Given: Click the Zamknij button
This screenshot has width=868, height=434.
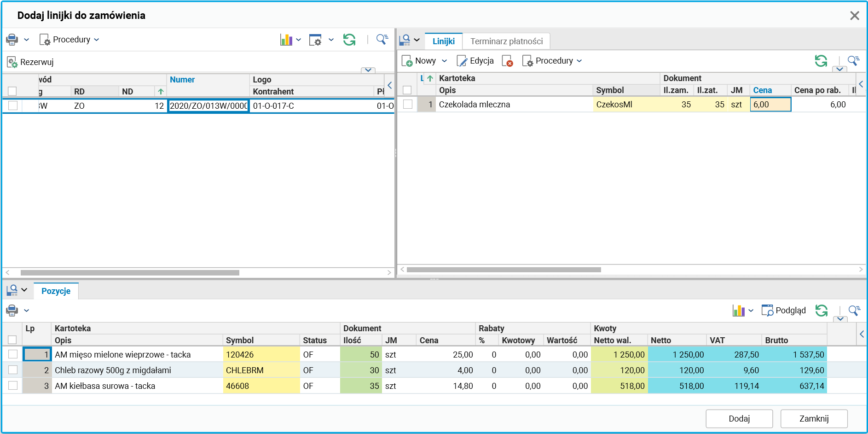Looking at the screenshot, I should (x=814, y=419).
